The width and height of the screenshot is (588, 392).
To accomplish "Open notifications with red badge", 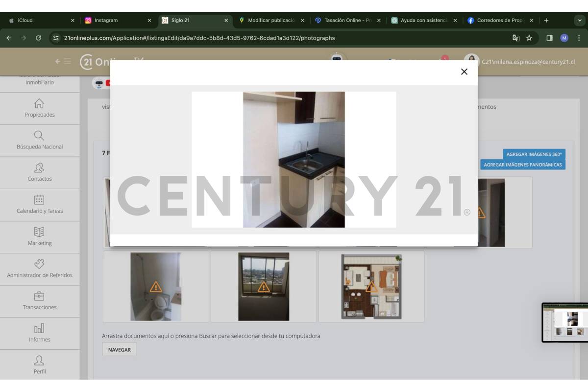I will [x=443, y=59].
